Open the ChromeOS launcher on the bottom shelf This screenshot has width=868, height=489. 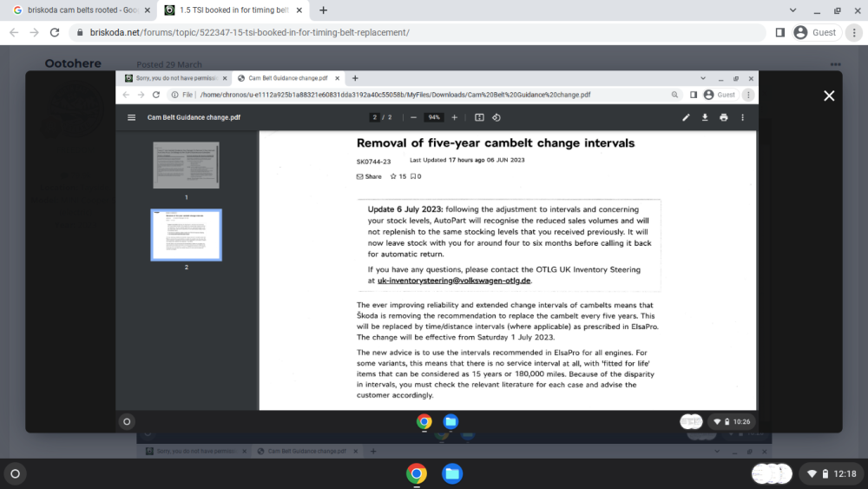[x=15, y=473]
